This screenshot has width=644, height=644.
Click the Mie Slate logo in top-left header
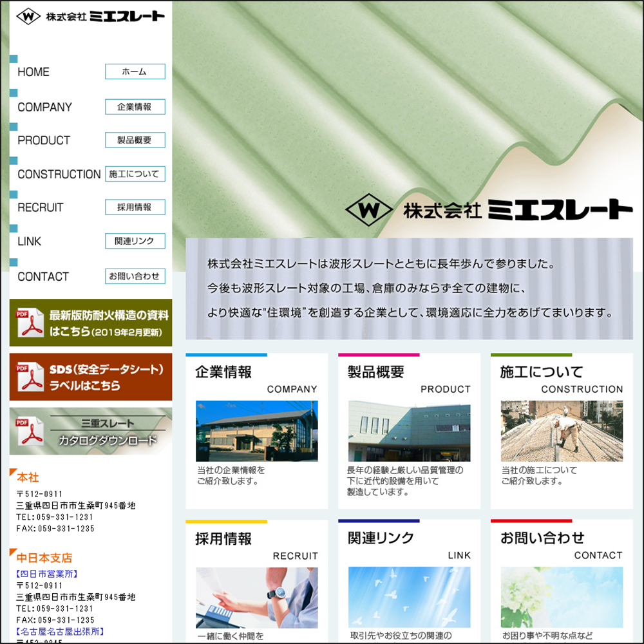click(90, 16)
